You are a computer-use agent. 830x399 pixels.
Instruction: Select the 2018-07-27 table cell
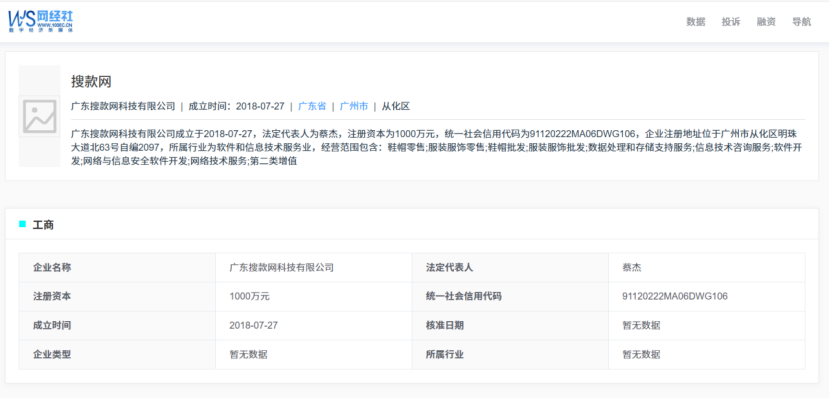(254, 325)
